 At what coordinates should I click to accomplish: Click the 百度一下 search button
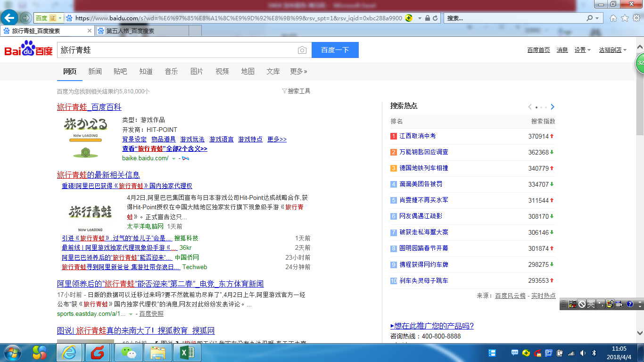pyautogui.click(x=335, y=50)
